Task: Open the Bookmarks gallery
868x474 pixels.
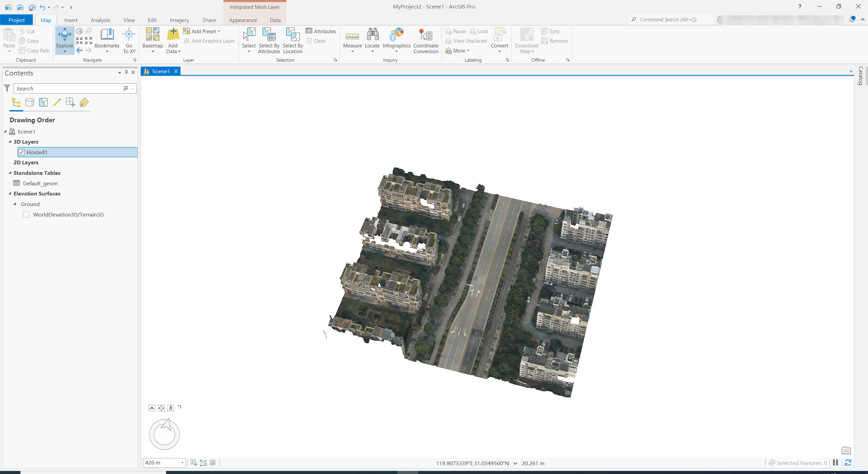Action: coord(107,40)
